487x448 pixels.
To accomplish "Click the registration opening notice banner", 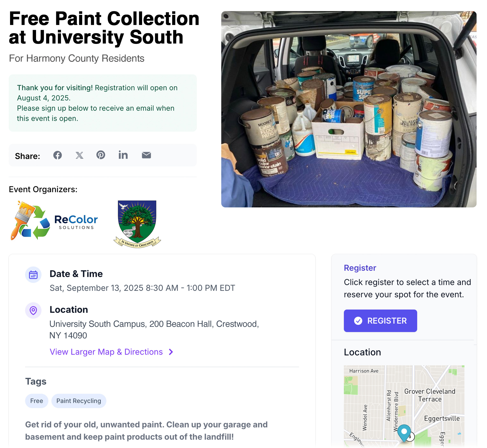I will pyautogui.click(x=103, y=103).
